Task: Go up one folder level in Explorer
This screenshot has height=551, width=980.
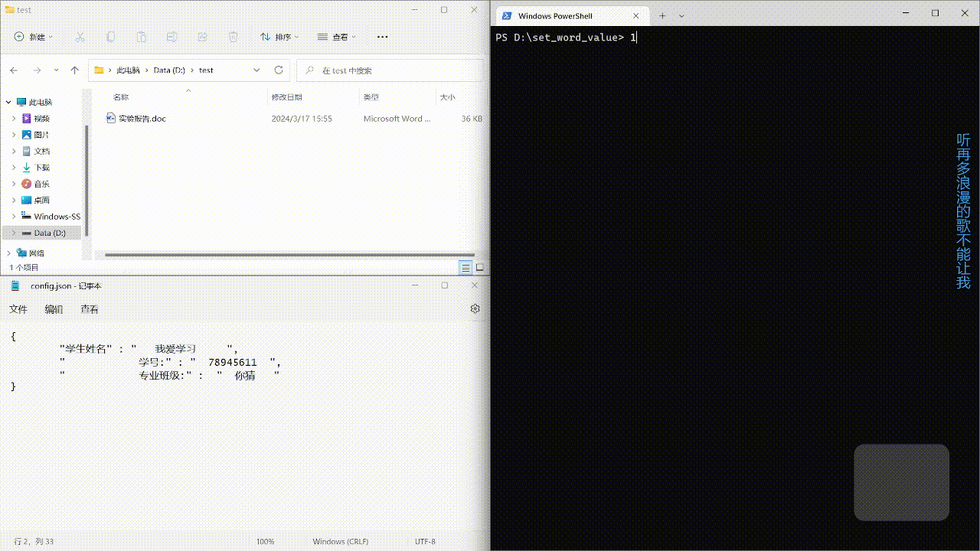Action: 74,70
